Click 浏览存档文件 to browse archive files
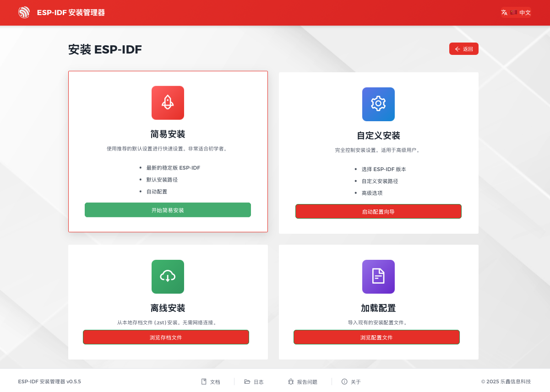Screen dimensions: 550x392 [166, 337]
